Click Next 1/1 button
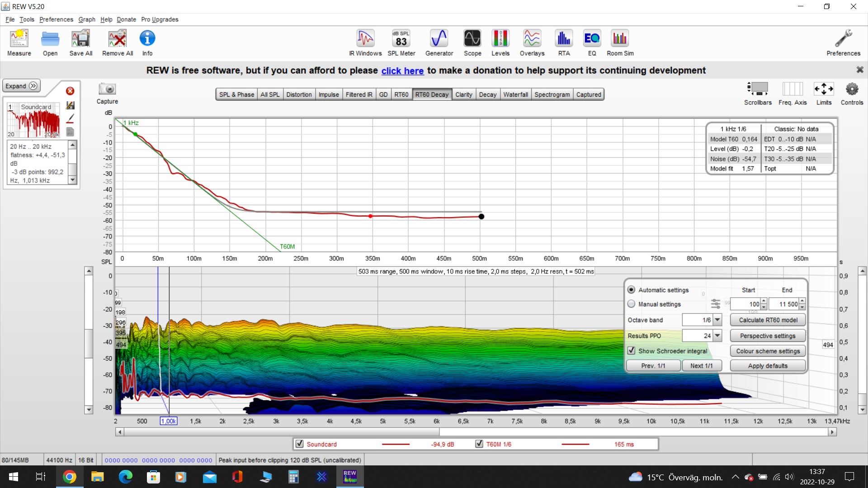868x488 pixels. click(x=701, y=366)
